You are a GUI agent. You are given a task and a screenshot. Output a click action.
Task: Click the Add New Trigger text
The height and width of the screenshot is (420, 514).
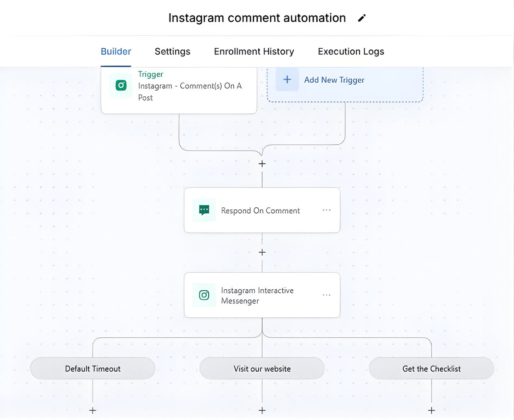click(x=334, y=80)
